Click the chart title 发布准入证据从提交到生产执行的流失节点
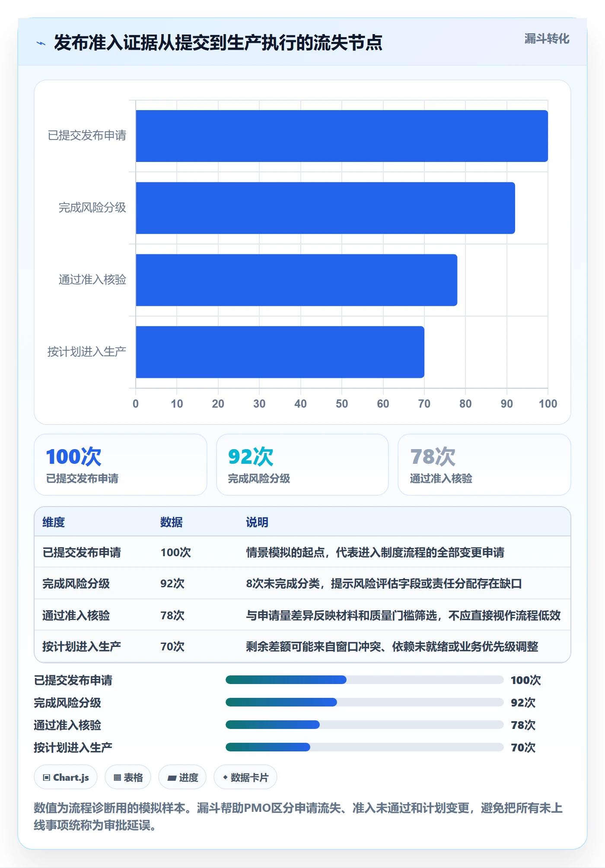 218,43
